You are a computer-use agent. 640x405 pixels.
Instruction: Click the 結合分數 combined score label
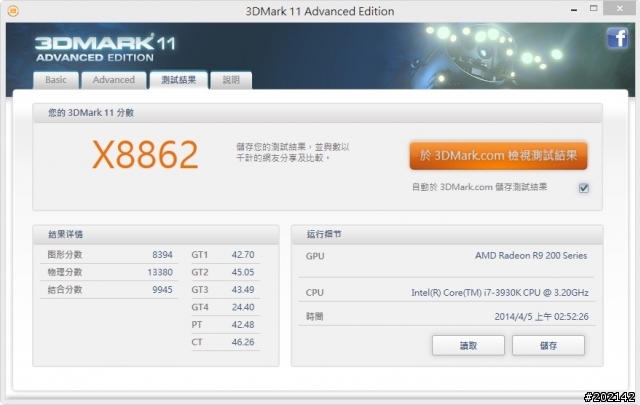tap(65, 290)
